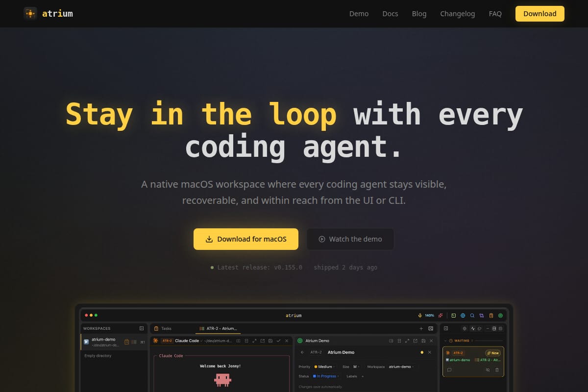This screenshot has height=392, width=588.
Task: Select the activity pulse view in the right panel
Action: 473,328
